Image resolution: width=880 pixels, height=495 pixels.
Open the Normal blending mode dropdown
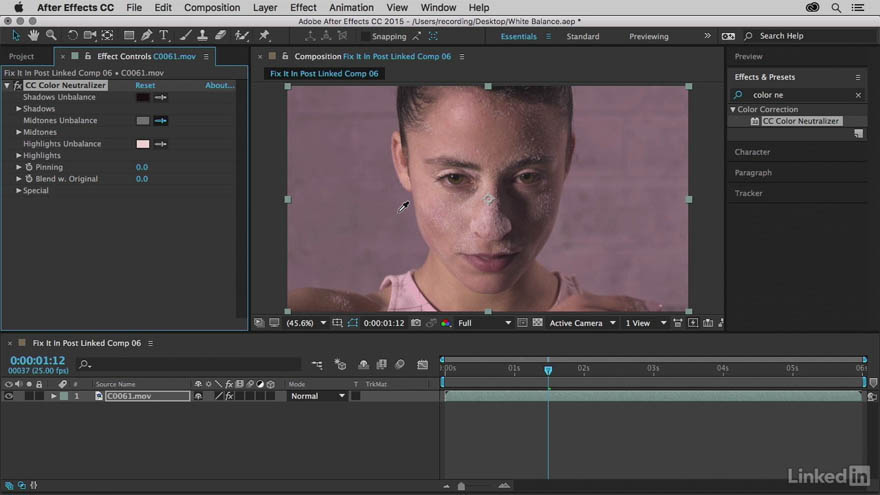coord(317,396)
